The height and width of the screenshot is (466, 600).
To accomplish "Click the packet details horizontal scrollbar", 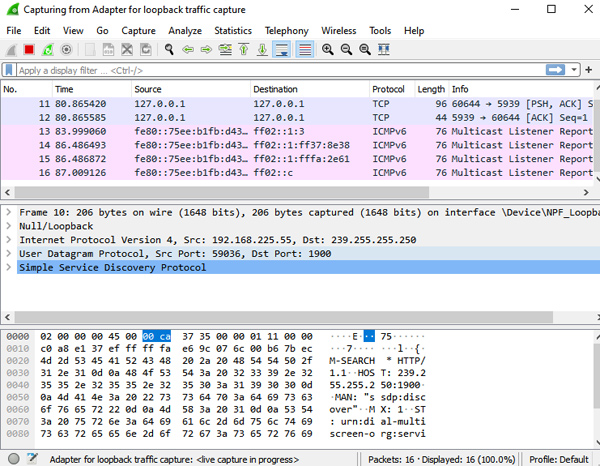I will point(284,317).
